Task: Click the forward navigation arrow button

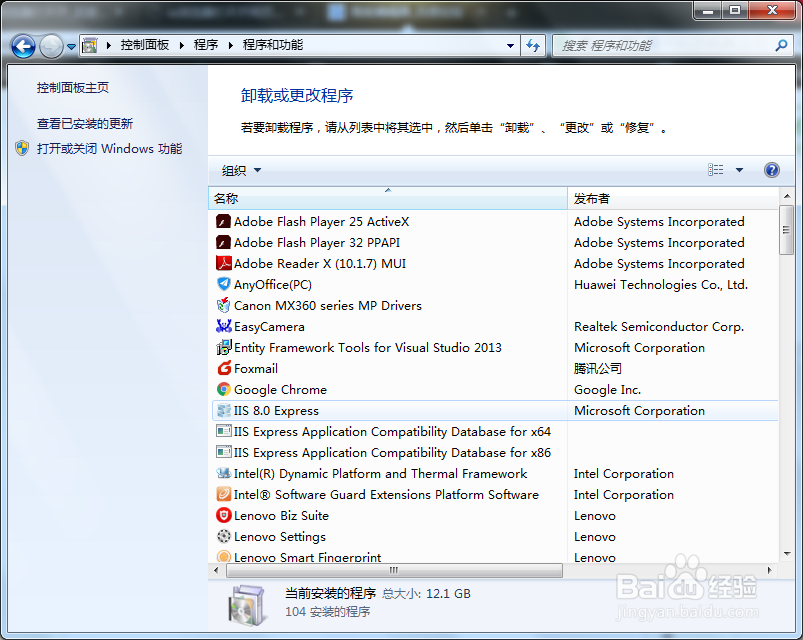Action: [51, 47]
